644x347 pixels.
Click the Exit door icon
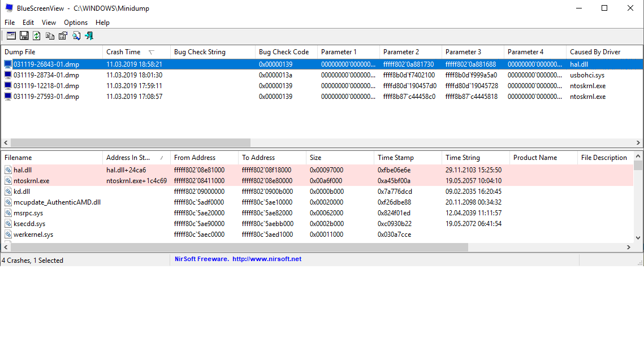[x=89, y=36]
